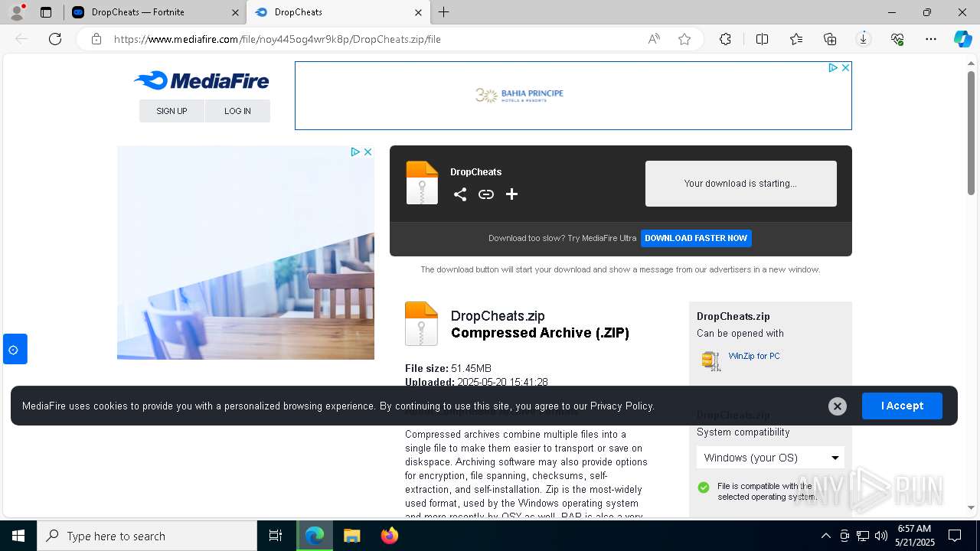Open the Downloads toolbar icon
The height and width of the screenshot is (551, 980).
pos(864,39)
